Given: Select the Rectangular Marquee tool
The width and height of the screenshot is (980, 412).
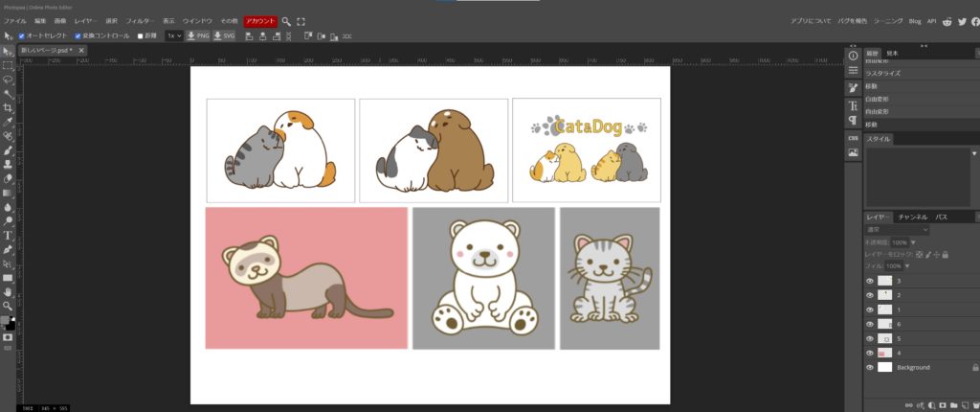Looking at the screenshot, I should click(8, 65).
